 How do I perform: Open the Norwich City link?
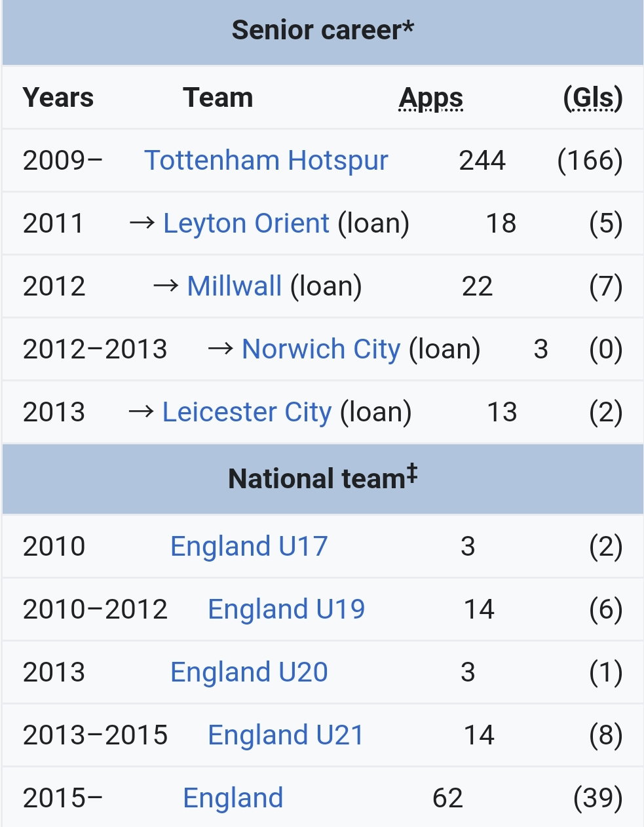[x=320, y=349]
